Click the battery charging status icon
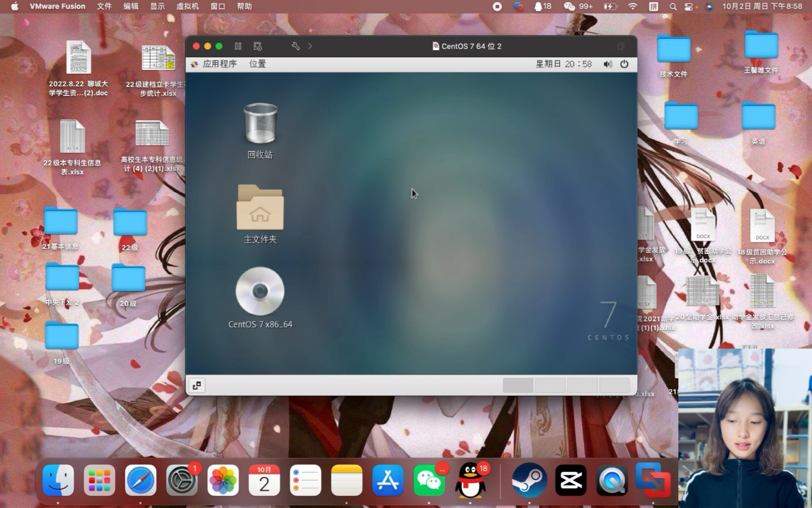Image resolution: width=812 pixels, height=508 pixels. pyautogui.click(x=610, y=6)
